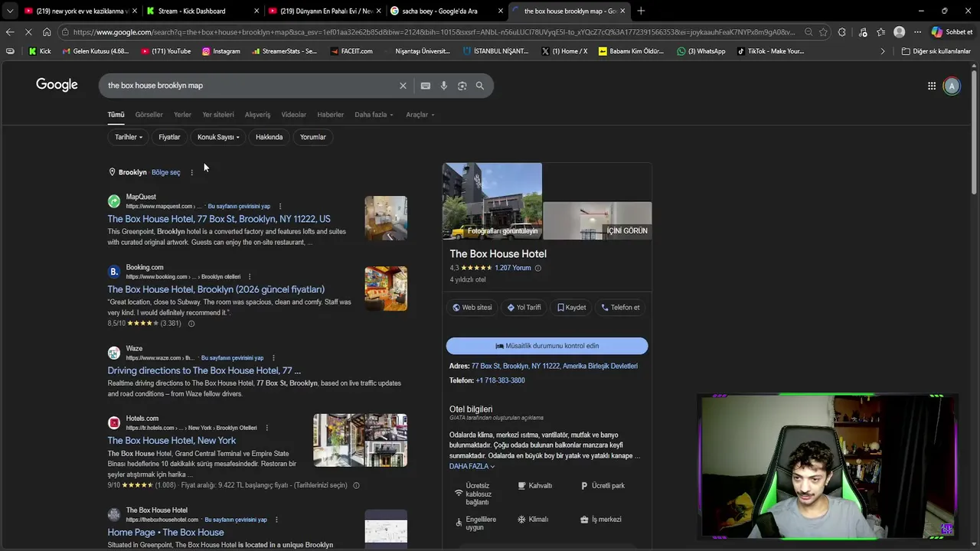This screenshot has width=980, height=551.
Task: Open Hotels.com result options menu
Action: [x=266, y=428]
